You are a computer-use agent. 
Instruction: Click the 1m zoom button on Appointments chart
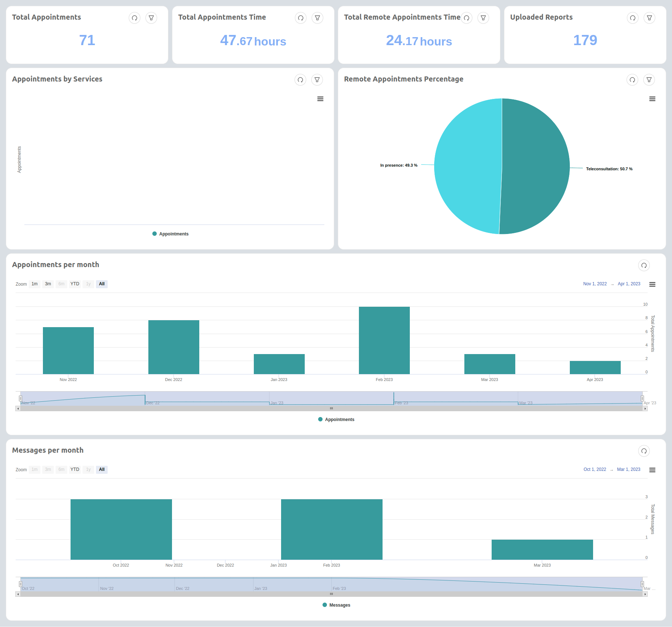coord(34,284)
